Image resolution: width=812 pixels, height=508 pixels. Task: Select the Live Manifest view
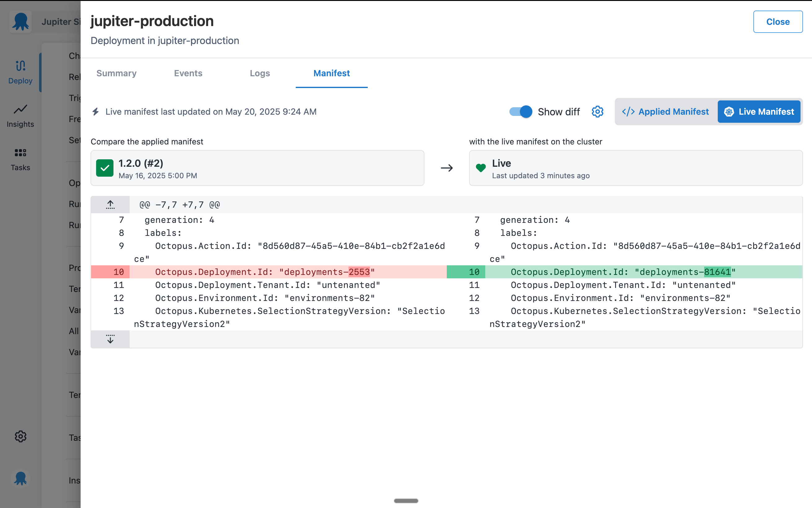[x=759, y=111]
